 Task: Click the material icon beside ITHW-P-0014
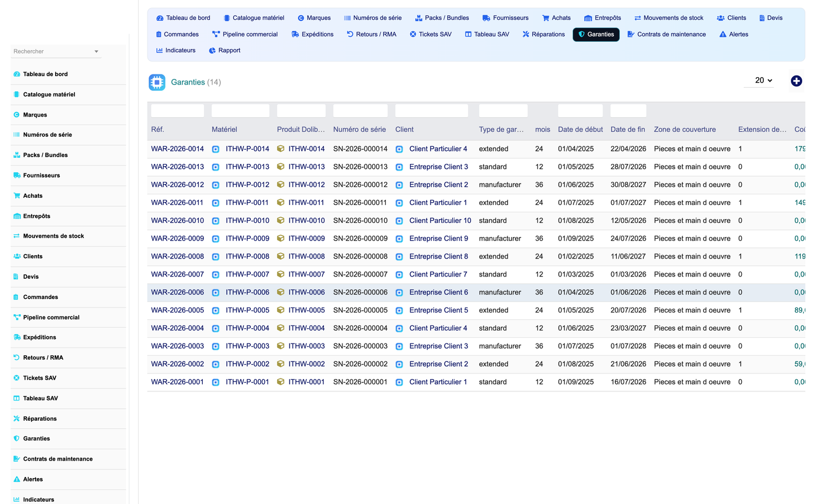click(216, 149)
